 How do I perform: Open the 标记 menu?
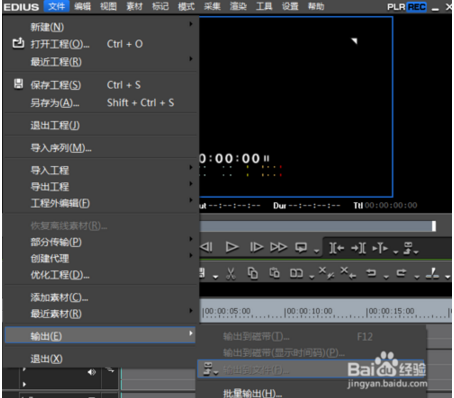(x=160, y=6)
